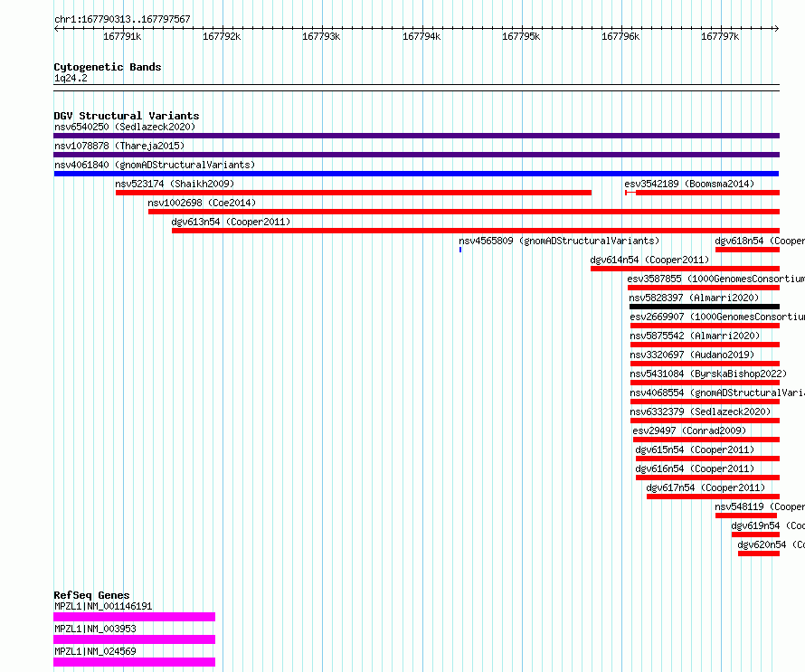
Task: Click the MPZL1|NM_001146191 gene label
Action: (x=103, y=606)
